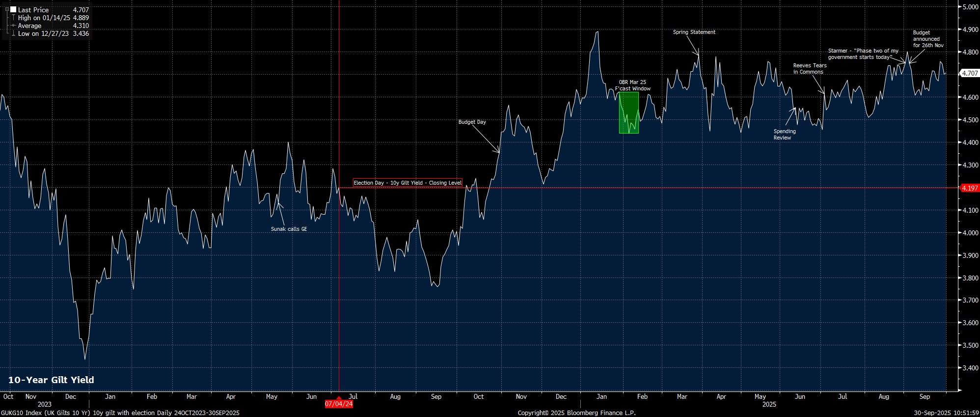Click the GUKG10 Index footer description
This screenshot has height=417, width=980.
click(x=120, y=413)
